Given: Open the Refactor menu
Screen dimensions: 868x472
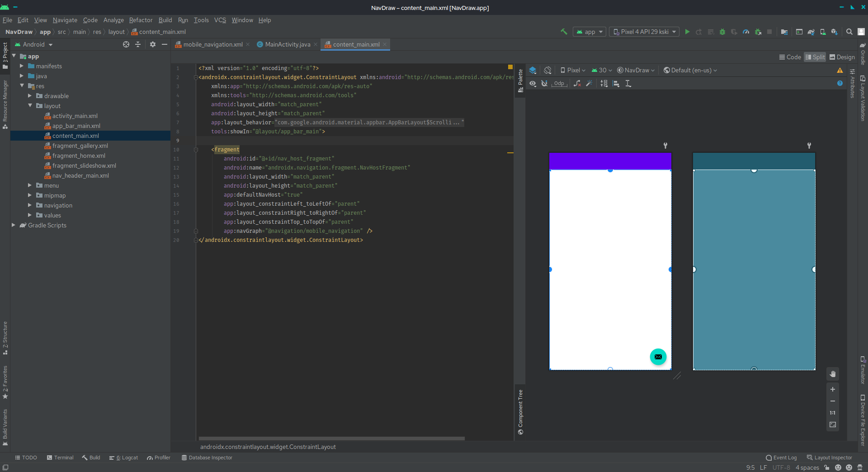Looking at the screenshot, I should [x=141, y=20].
